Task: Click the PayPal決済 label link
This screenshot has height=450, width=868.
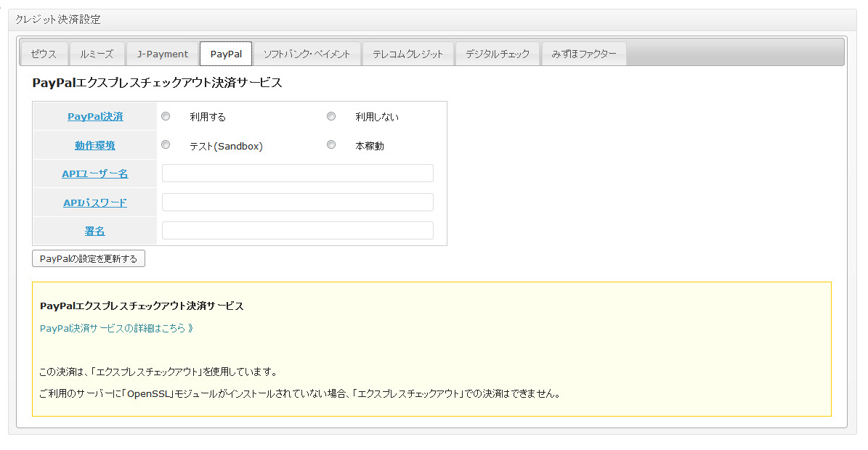Action: pos(95,116)
